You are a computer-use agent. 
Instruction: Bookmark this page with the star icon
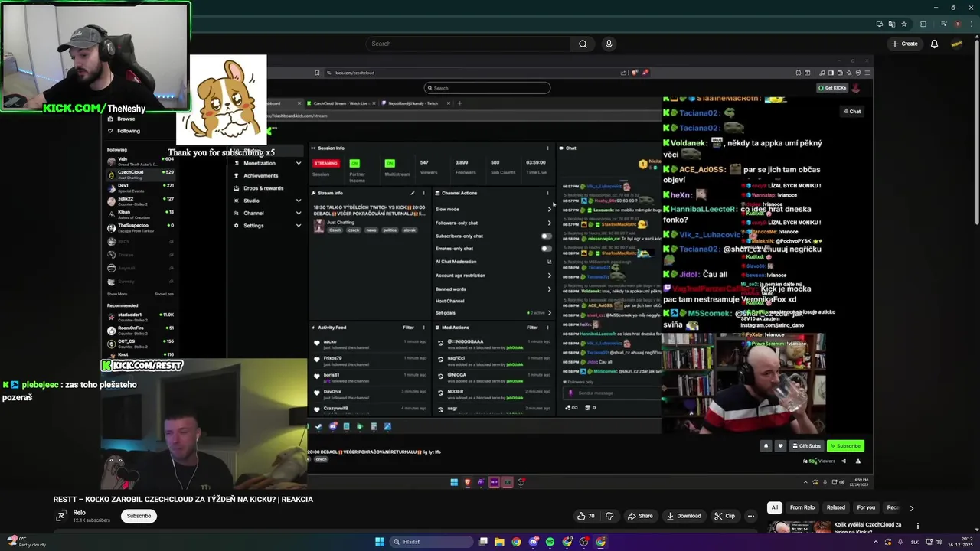904,24
